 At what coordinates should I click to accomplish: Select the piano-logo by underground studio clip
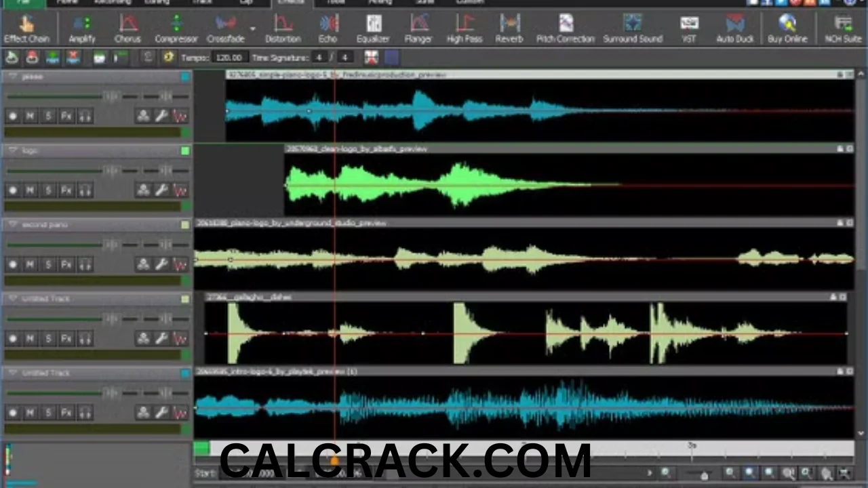(x=524, y=222)
